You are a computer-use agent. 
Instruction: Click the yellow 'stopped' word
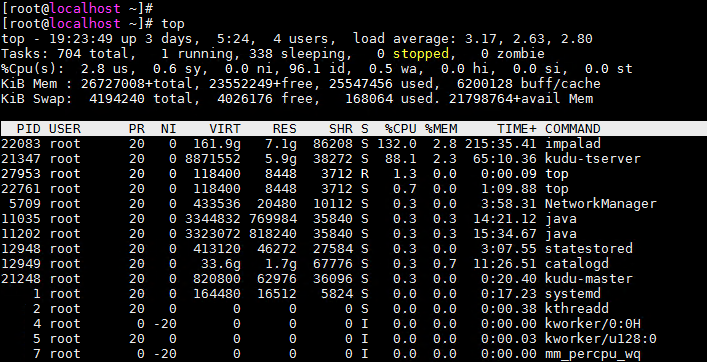[421, 54]
